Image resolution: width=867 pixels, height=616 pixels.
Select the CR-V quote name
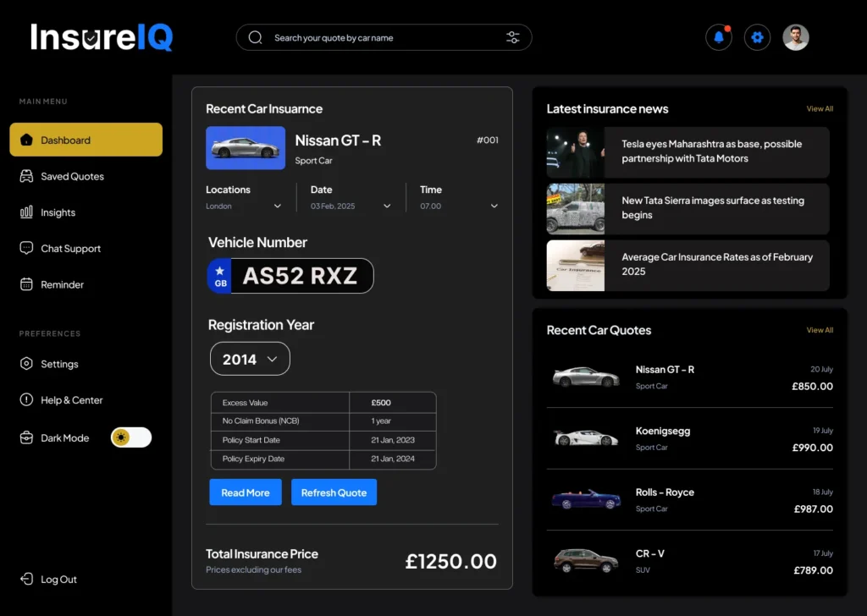point(649,553)
